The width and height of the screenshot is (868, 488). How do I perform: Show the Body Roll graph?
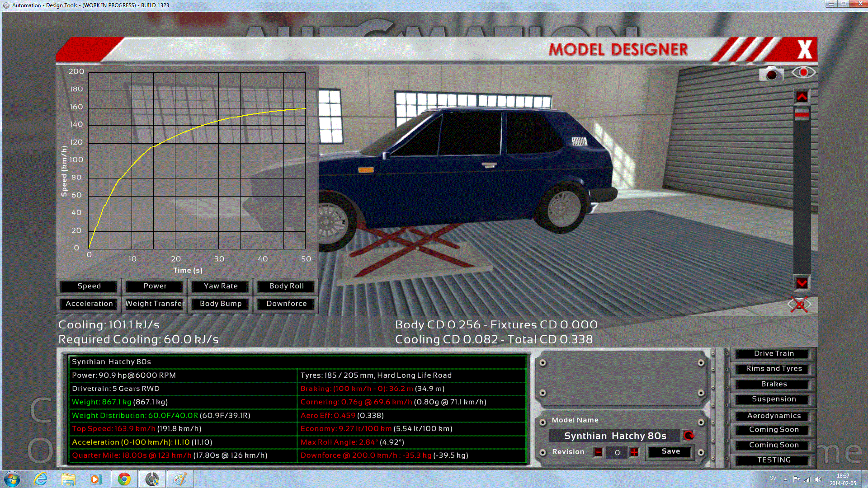coord(287,286)
